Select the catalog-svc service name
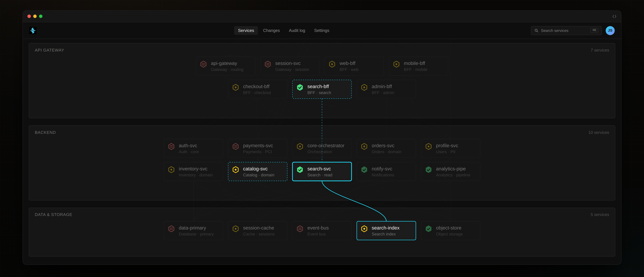The height and width of the screenshot is (277, 644). (255, 169)
